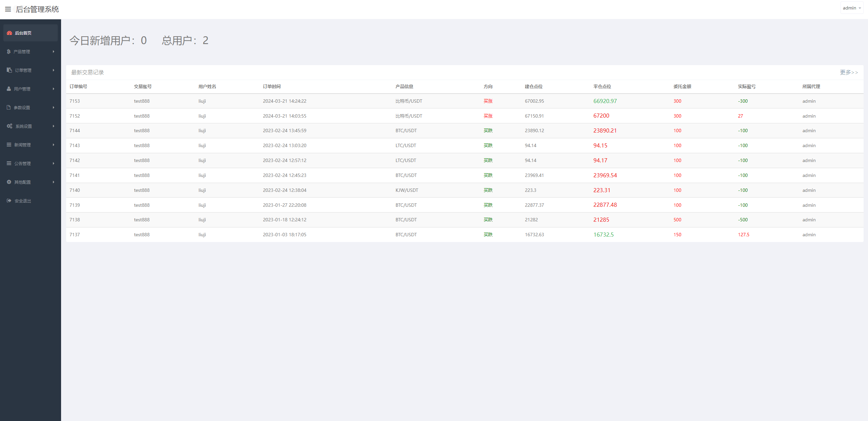Screen dimensions: 868x421
Task: Click the gear icon for 其他配置
Action: (9, 182)
